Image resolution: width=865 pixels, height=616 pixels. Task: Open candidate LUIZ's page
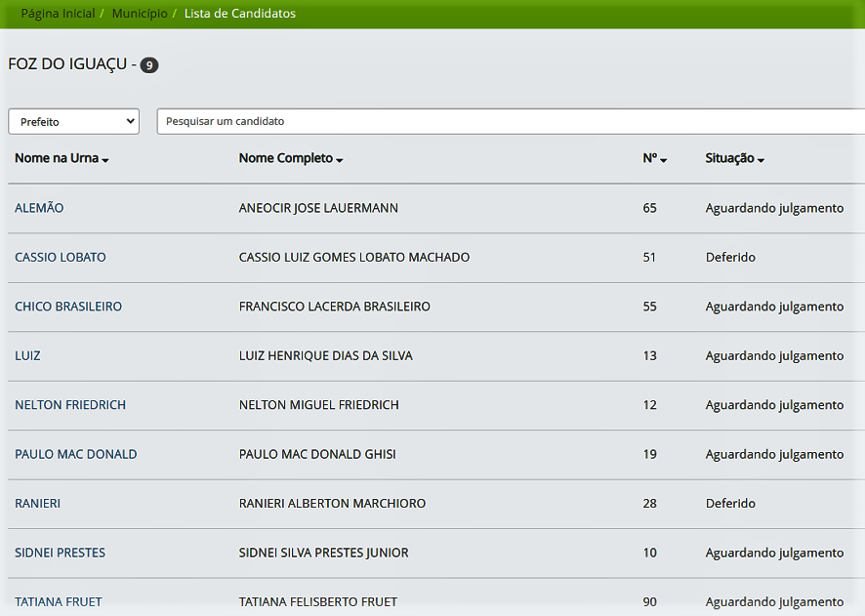(x=27, y=355)
